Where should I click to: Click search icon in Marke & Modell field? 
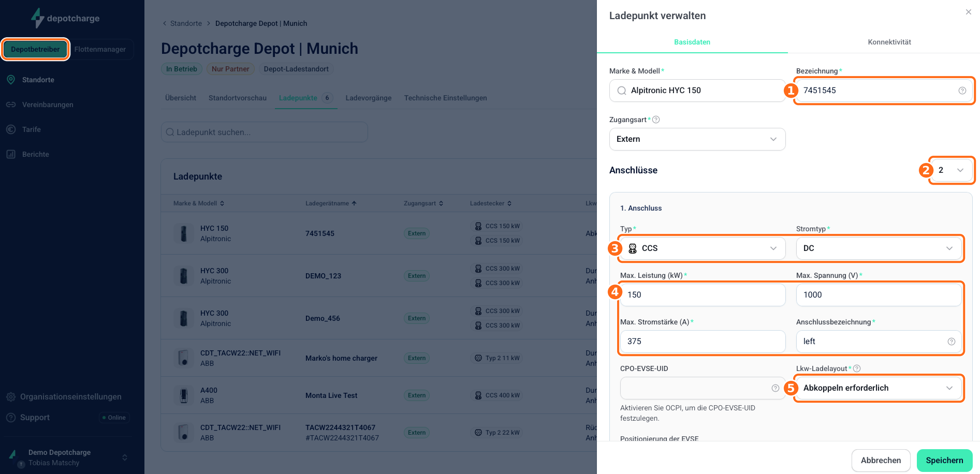622,91
